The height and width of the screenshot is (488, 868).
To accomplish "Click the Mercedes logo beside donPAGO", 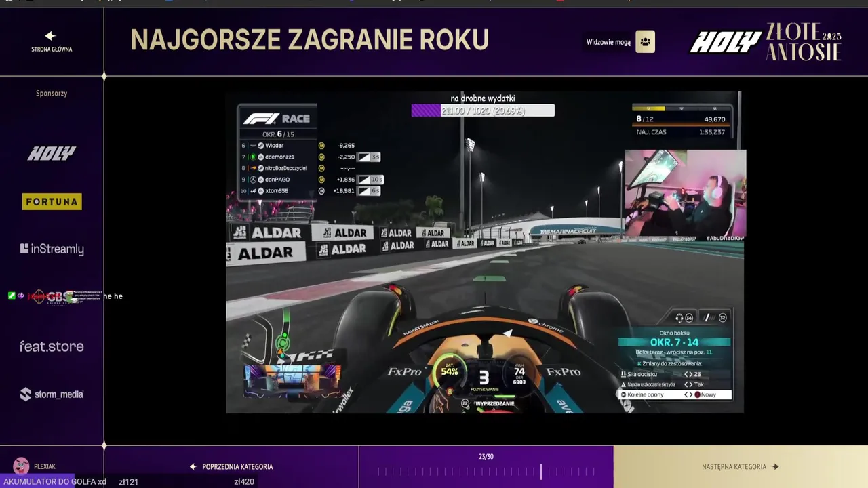I will [253, 180].
